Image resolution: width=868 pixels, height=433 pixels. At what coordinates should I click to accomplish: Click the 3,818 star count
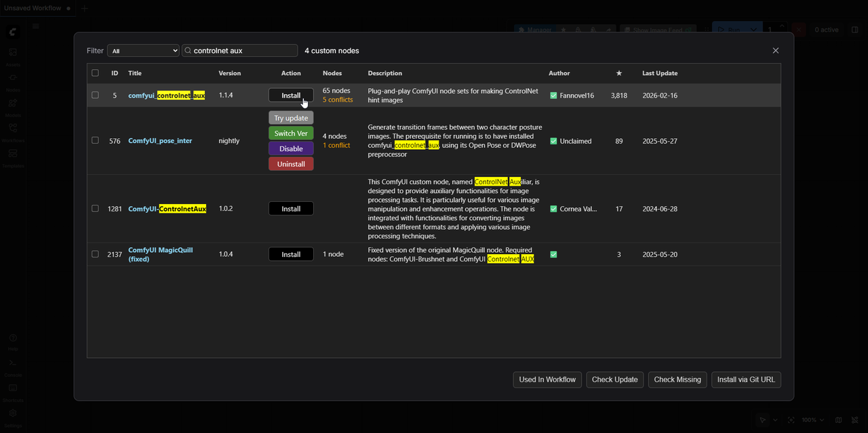pyautogui.click(x=619, y=96)
